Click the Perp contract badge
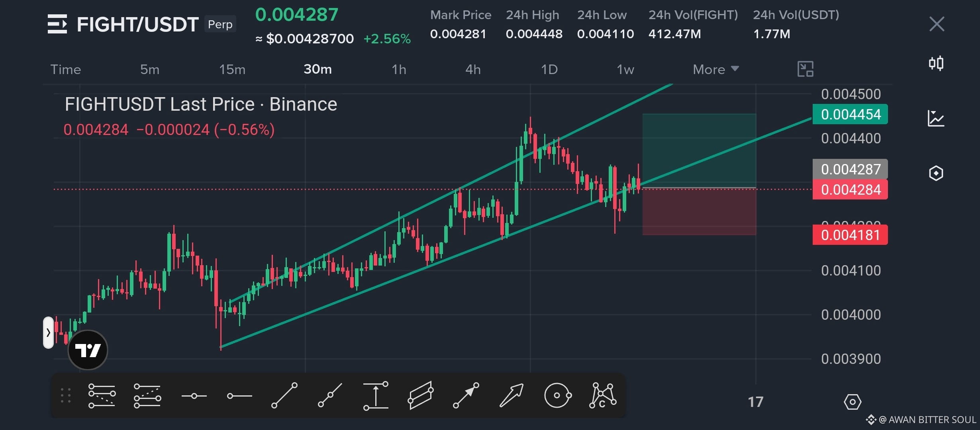The image size is (980, 430). pyautogui.click(x=220, y=24)
